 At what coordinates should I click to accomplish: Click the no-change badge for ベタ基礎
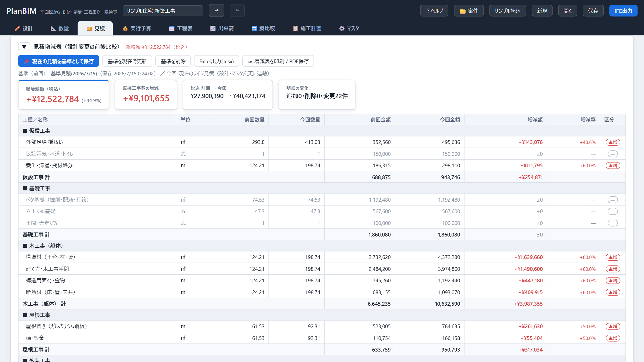click(613, 200)
